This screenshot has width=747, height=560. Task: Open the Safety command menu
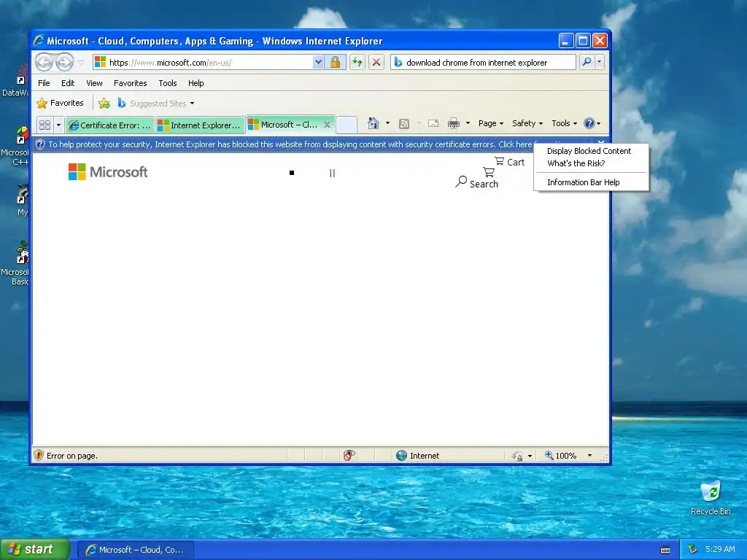[527, 123]
